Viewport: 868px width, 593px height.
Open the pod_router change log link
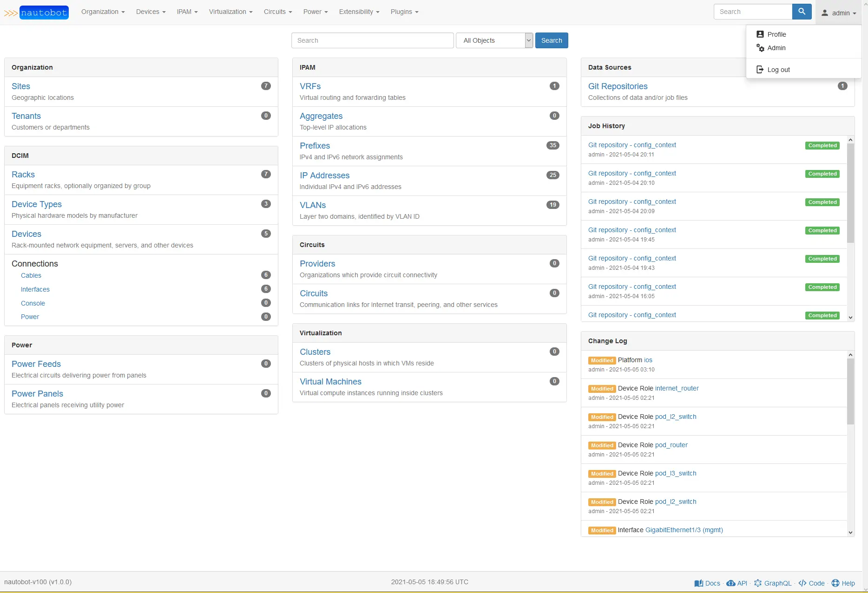(x=671, y=445)
